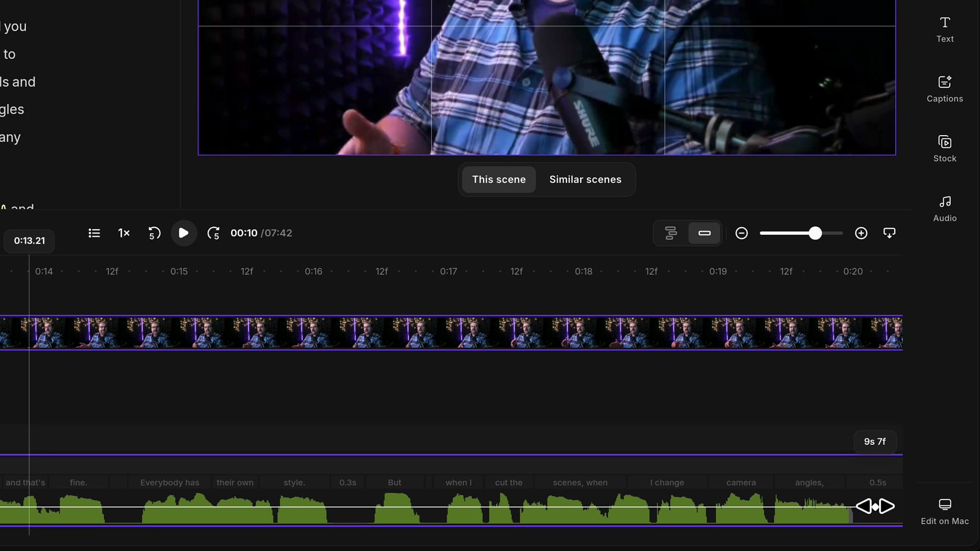Viewport: 980px width, 551px height.
Task: Click the collapse timeline panel icon
Action: (x=889, y=233)
